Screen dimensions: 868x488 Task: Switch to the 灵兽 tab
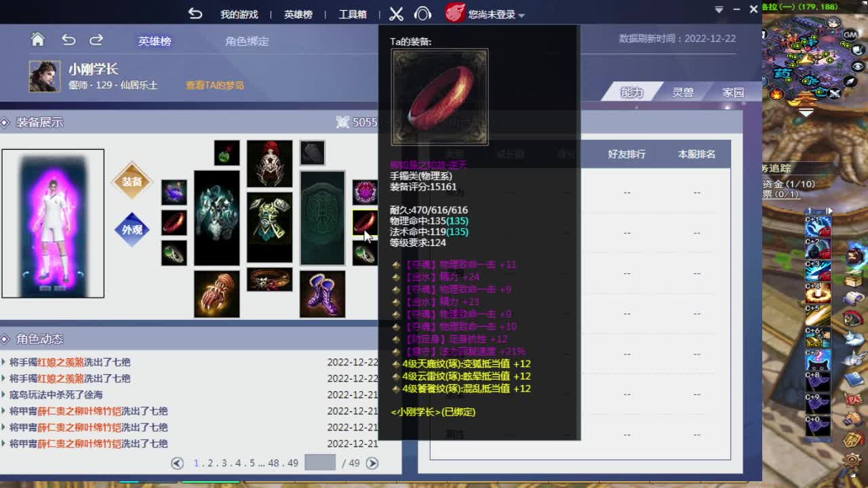click(683, 92)
